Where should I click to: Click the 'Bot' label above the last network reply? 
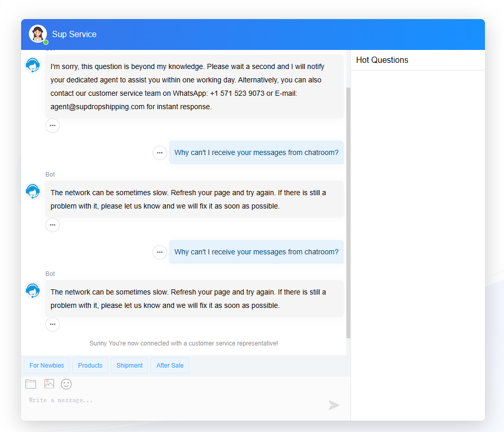(x=50, y=274)
